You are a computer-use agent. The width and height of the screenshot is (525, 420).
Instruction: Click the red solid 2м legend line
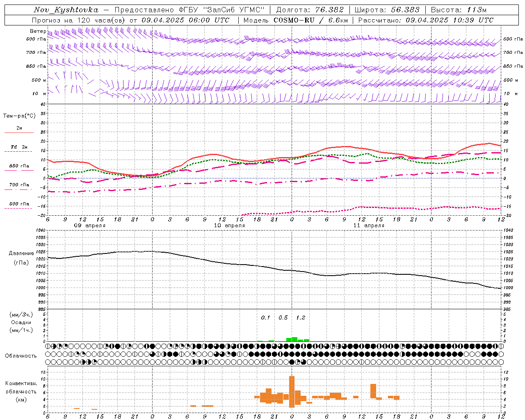(x=19, y=133)
